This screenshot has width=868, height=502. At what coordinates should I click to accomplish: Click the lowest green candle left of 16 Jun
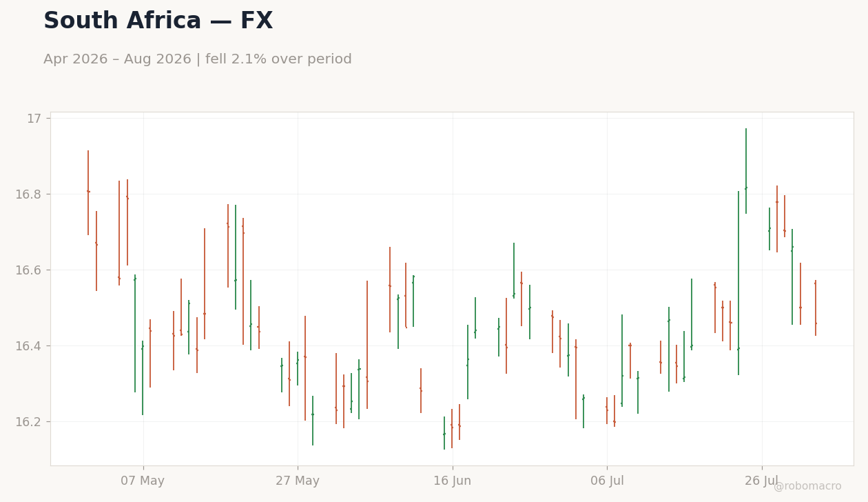pos(444,433)
